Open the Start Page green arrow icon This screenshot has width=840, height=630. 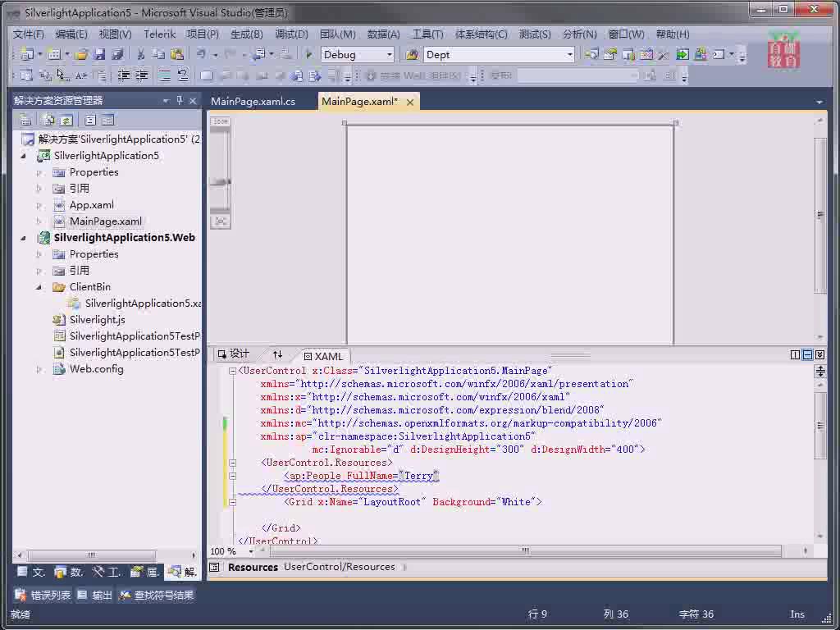pos(682,54)
